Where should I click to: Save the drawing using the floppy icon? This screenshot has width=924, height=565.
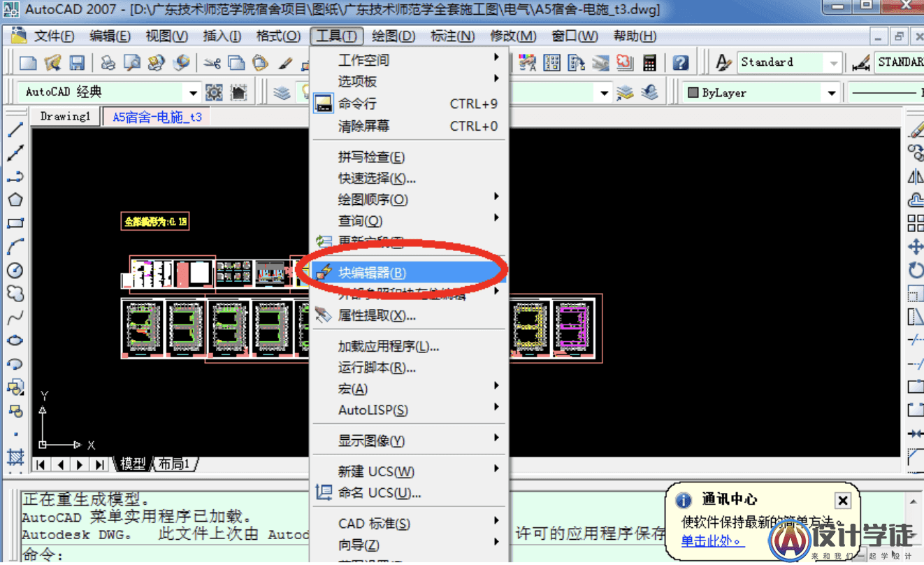click(77, 63)
